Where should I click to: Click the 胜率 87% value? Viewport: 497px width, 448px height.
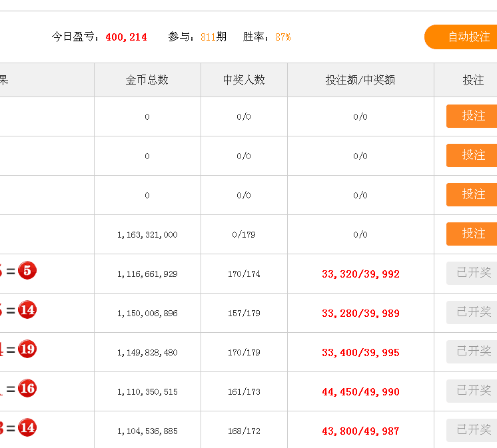pyautogui.click(x=282, y=37)
